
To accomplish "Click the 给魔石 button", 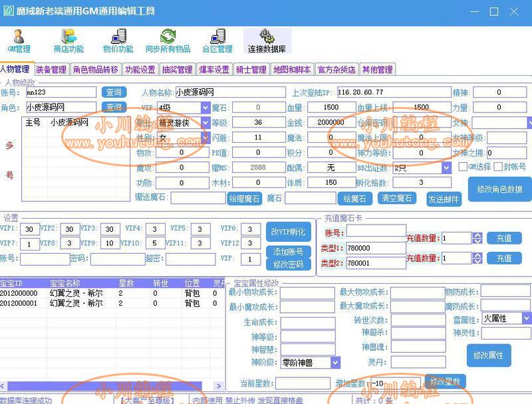I will (x=355, y=199).
